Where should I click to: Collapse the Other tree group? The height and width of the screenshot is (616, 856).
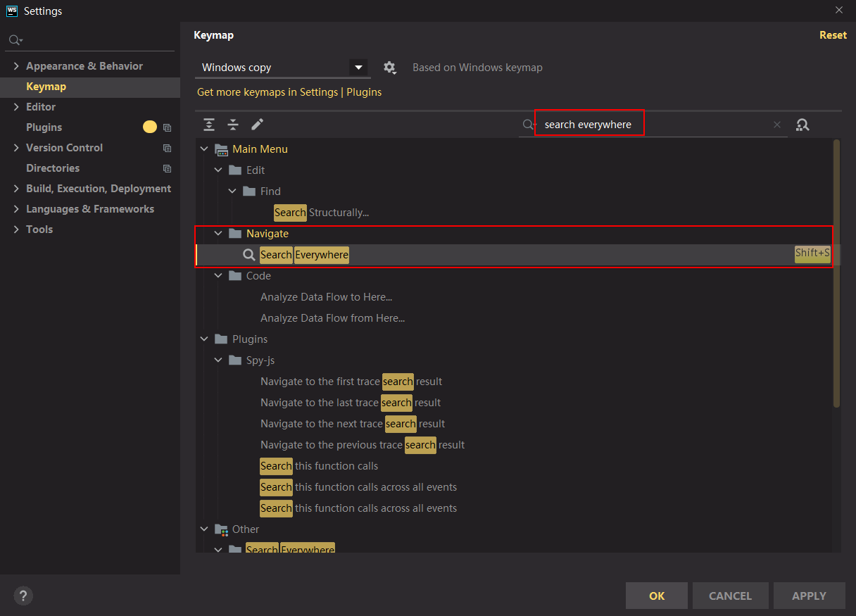click(x=204, y=529)
